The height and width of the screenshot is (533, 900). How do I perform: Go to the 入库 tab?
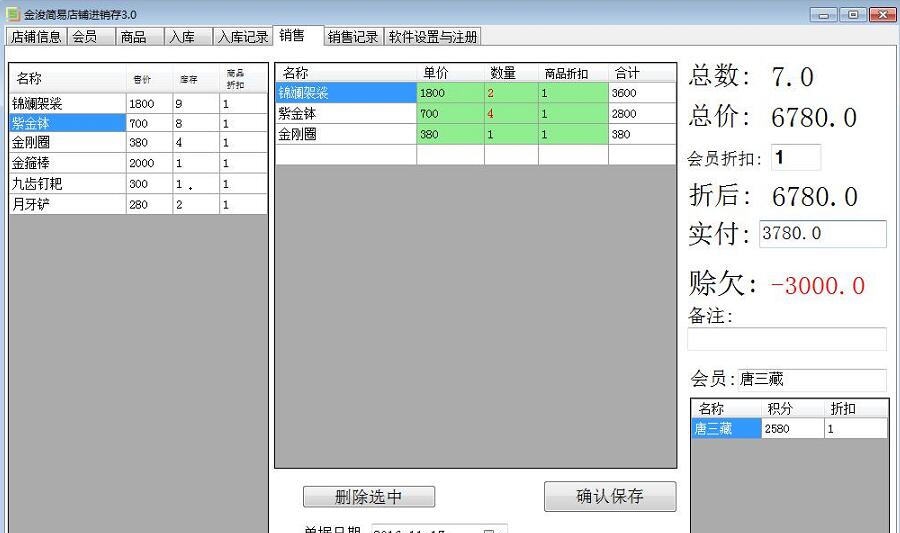(x=188, y=37)
